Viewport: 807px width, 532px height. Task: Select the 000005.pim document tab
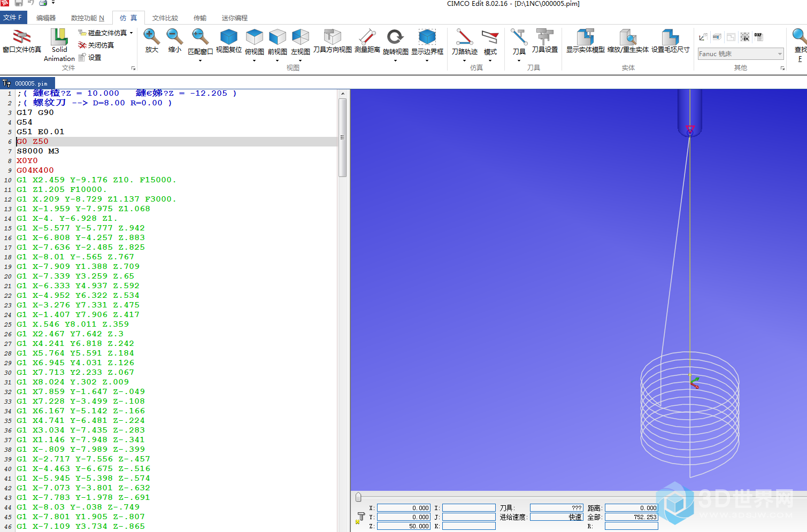point(27,83)
